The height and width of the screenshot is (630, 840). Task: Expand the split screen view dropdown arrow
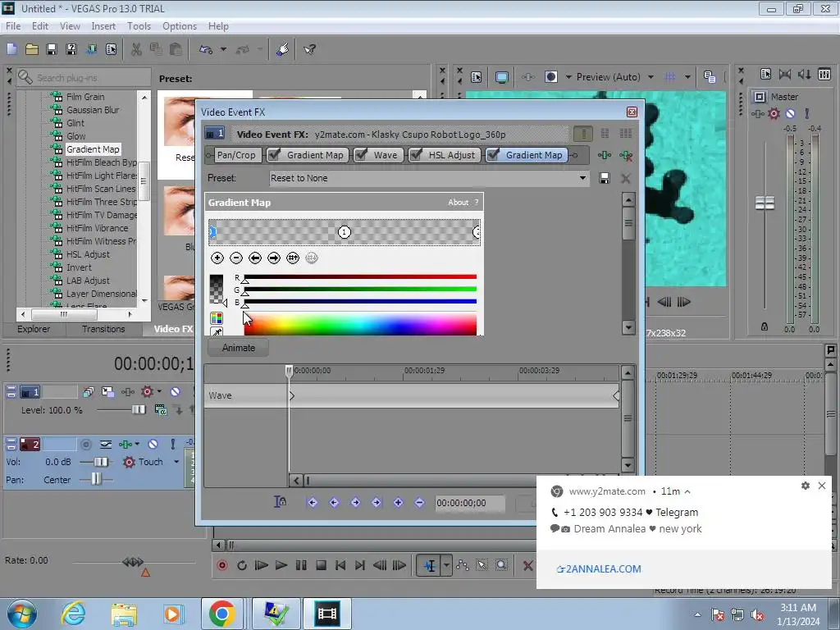click(x=568, y=77)
